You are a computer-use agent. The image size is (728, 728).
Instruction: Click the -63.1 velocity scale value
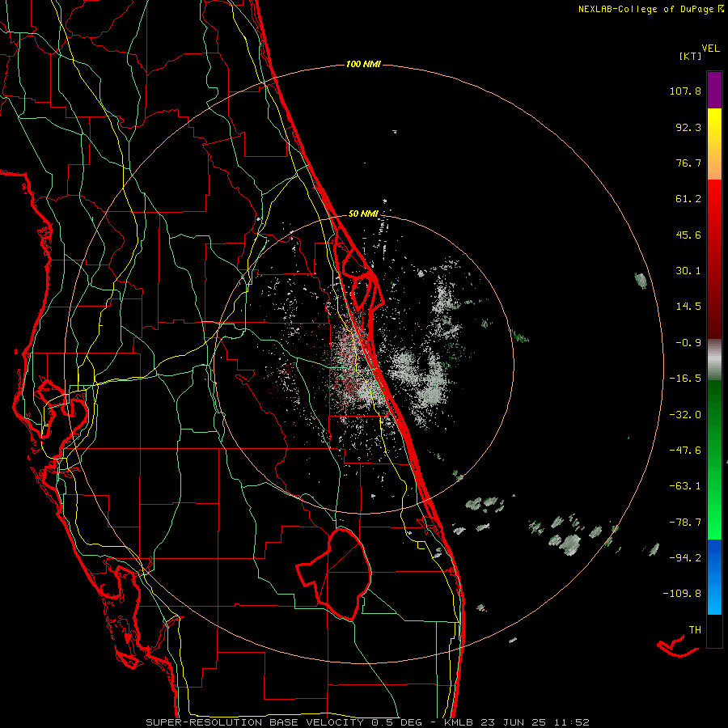click(x=685, y=486)
